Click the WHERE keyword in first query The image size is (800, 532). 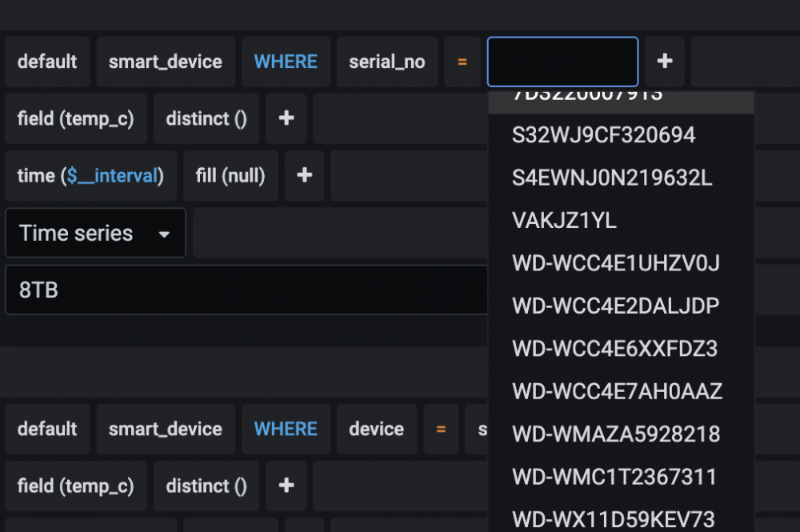(x=286, y=62)
